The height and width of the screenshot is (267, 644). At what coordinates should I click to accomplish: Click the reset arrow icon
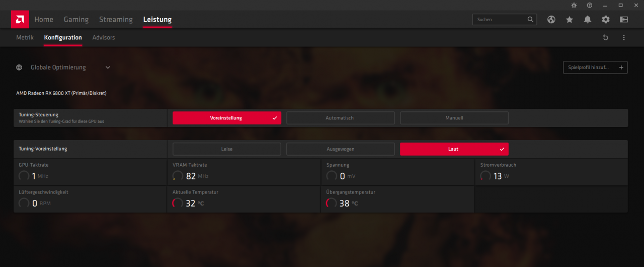coord(606,38)
